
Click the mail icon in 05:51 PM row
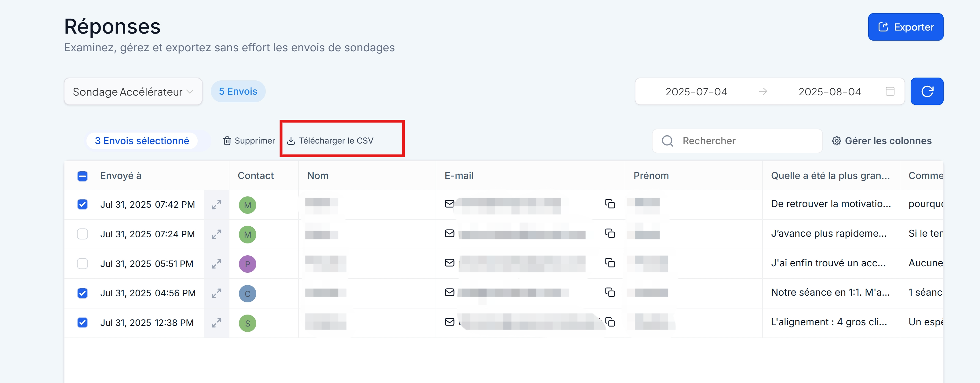click(x=449, y=263)
